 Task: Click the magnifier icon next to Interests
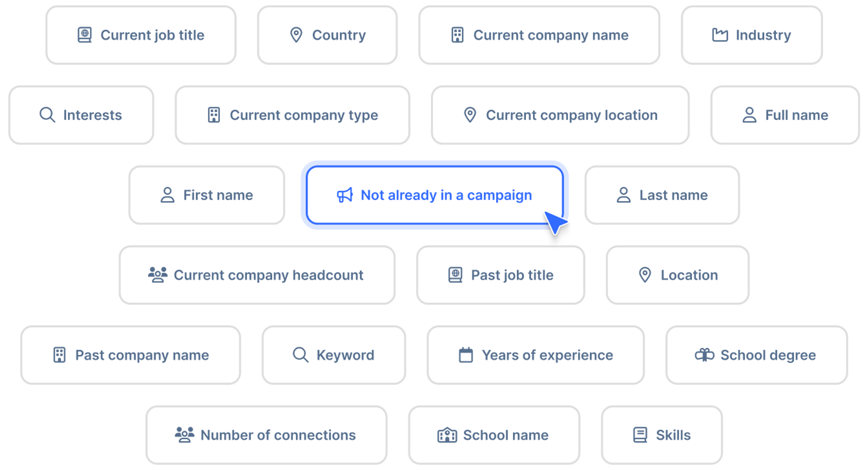click(x=47, y=115)
